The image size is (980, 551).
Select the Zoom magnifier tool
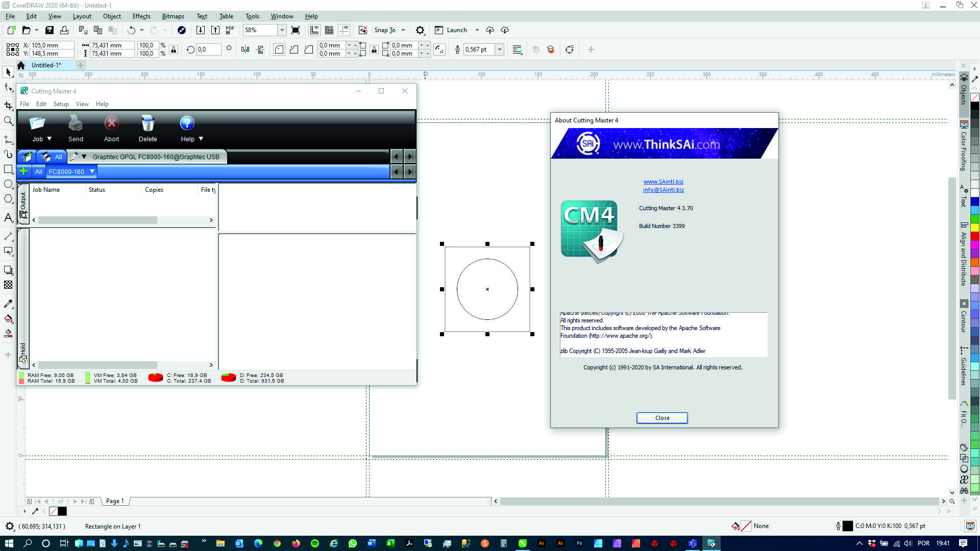point(8,121)
